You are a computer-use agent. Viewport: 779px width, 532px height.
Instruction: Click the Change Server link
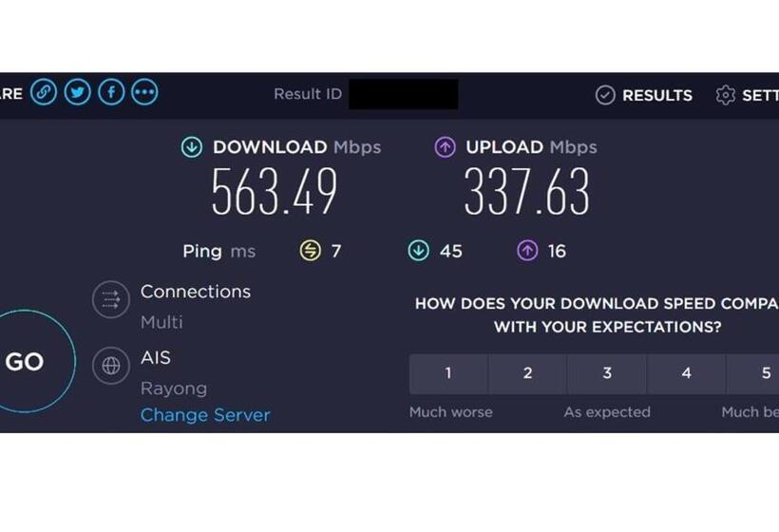pyautogui.click(x=205, y=415)
